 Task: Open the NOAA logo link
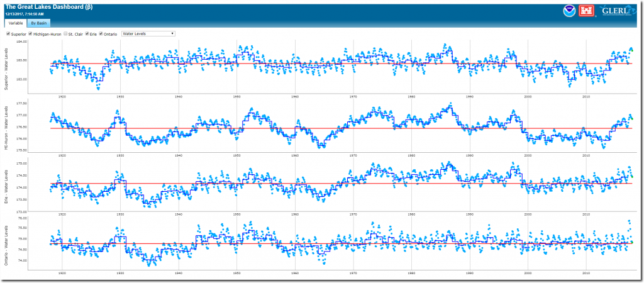[569, 11]
